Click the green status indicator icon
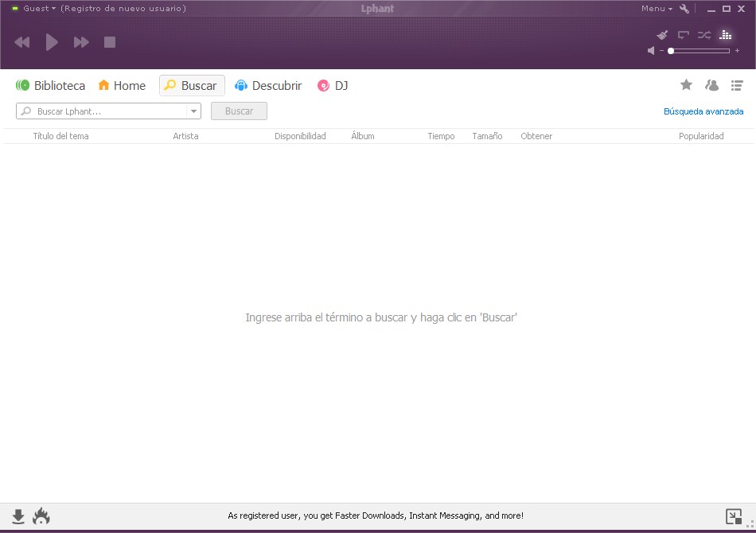The height and width of the screenshot is (533, 756). point(15,8)
